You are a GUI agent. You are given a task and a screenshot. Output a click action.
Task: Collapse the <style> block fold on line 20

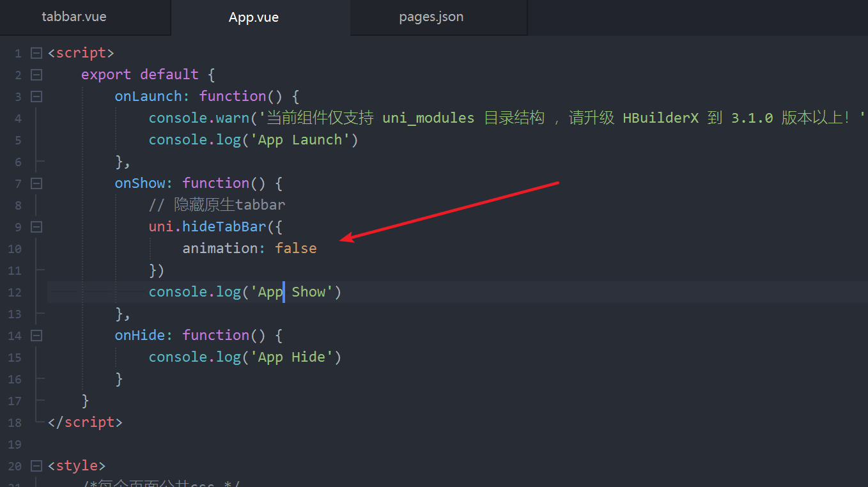(36, 466)
